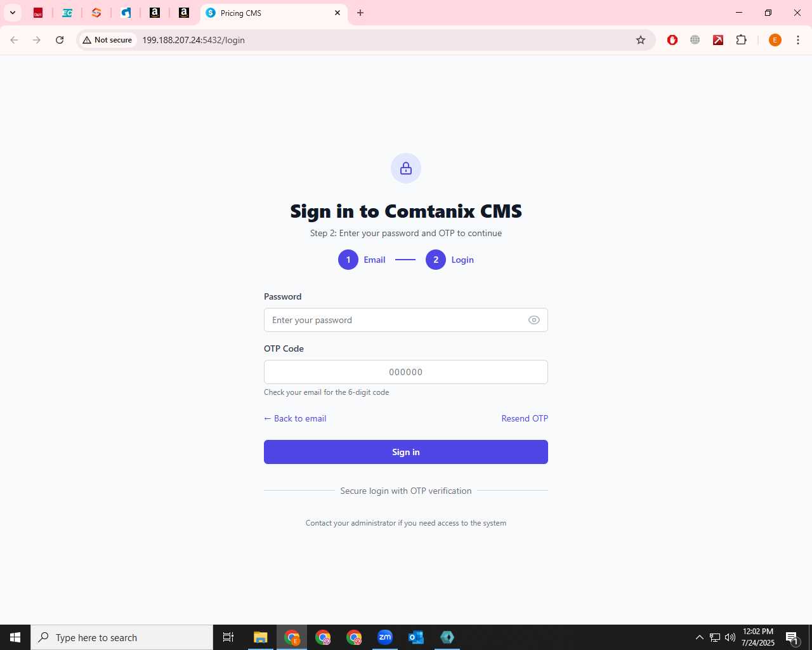812x650 pixels.
Task: Expand the tab search dropdown arrow
Action: (x=13, y=13)
